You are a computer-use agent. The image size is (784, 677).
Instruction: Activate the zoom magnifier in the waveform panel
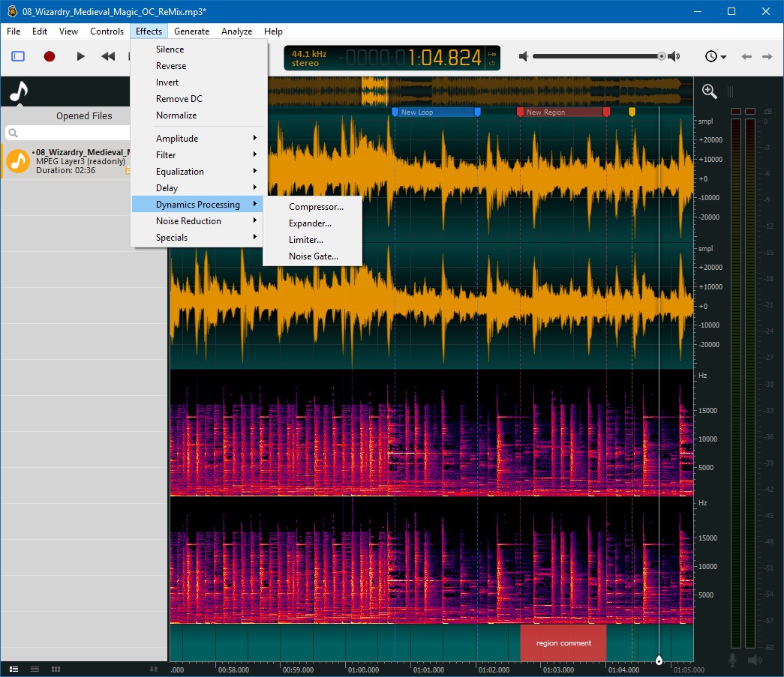(708, 91)
